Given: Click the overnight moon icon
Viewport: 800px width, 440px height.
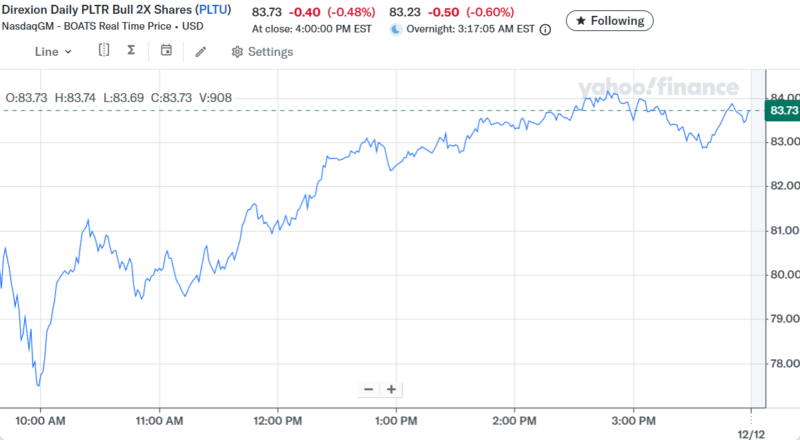Looking at the screenshot, I should coord(395,30).
